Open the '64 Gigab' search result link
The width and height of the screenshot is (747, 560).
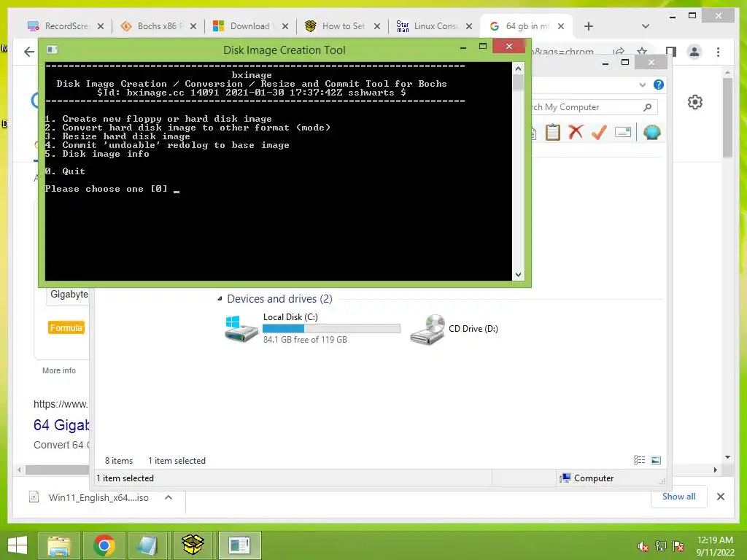[x=61, y=425]
